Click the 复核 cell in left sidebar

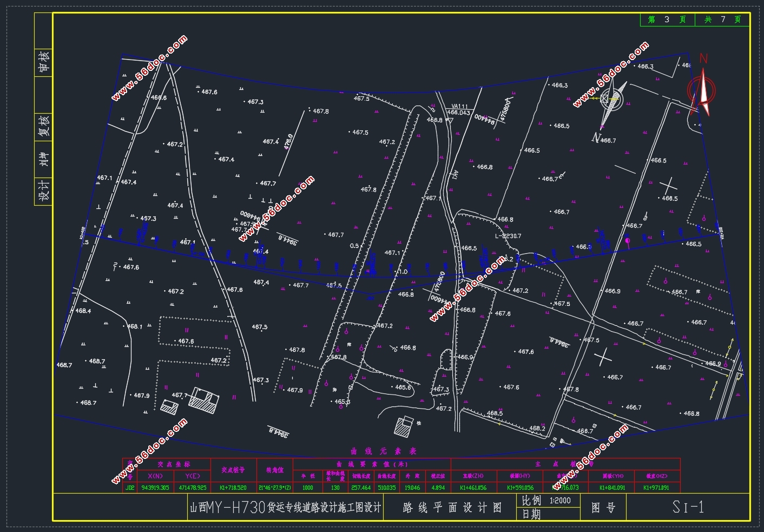(43, 125)
